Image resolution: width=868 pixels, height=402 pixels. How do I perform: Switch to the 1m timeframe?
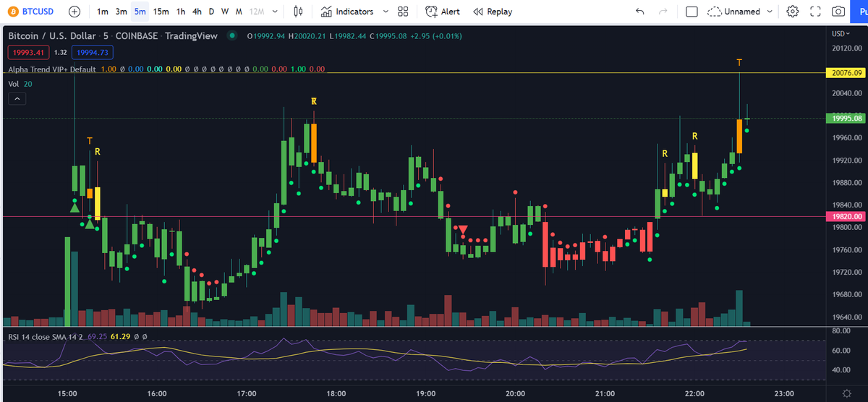pos(102,12)
